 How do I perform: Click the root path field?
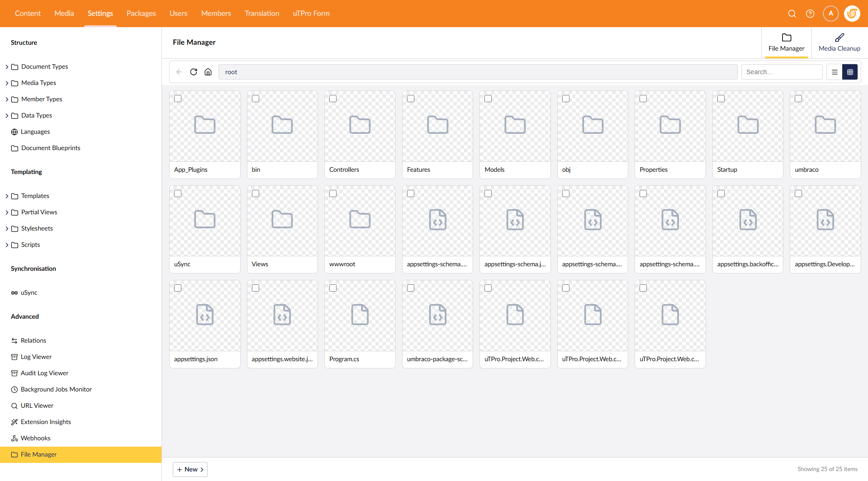pyautogui.click(x=478, y=72)
